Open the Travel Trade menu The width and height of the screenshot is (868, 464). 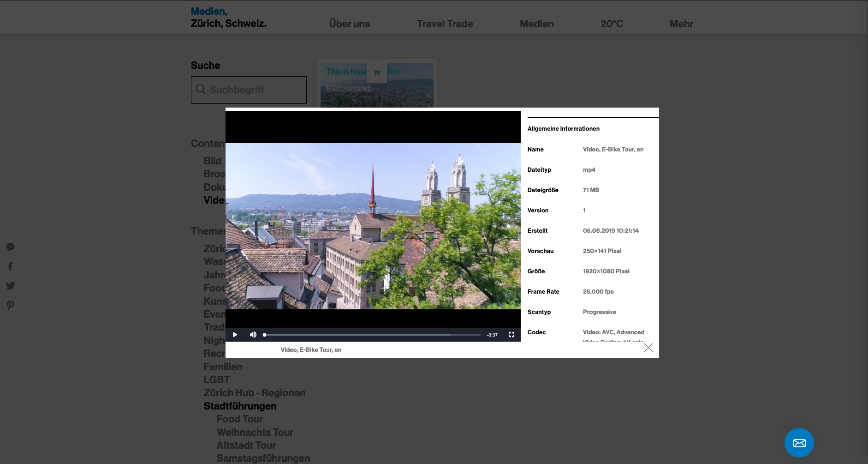[445, 24]
